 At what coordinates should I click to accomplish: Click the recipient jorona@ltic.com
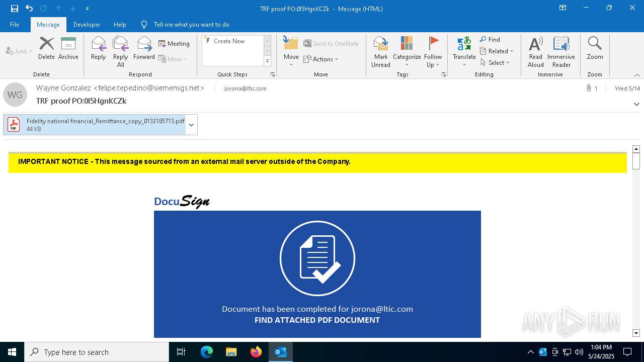click(246, 88)
